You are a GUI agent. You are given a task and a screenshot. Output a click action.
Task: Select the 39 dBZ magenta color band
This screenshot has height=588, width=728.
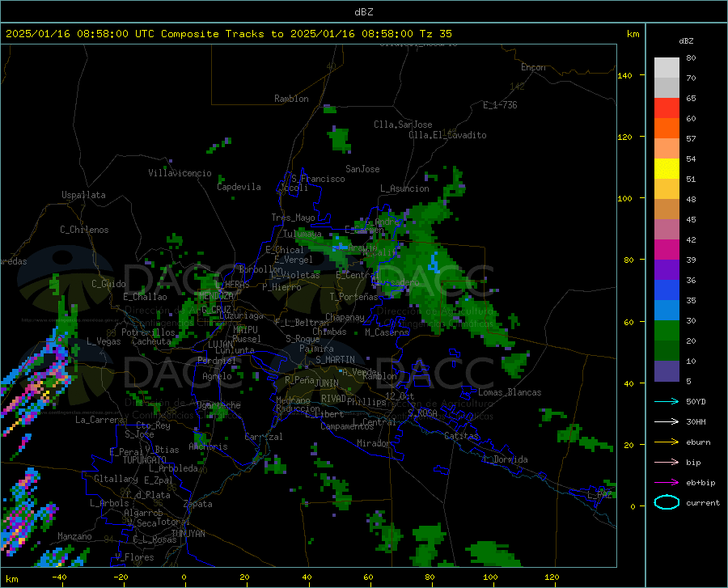tap(667, 250)
